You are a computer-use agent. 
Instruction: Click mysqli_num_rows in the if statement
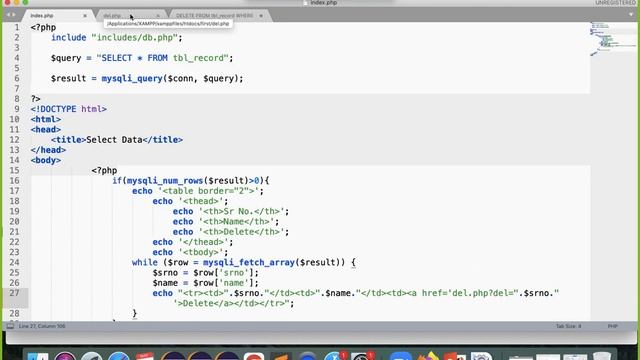coord(165,180)
